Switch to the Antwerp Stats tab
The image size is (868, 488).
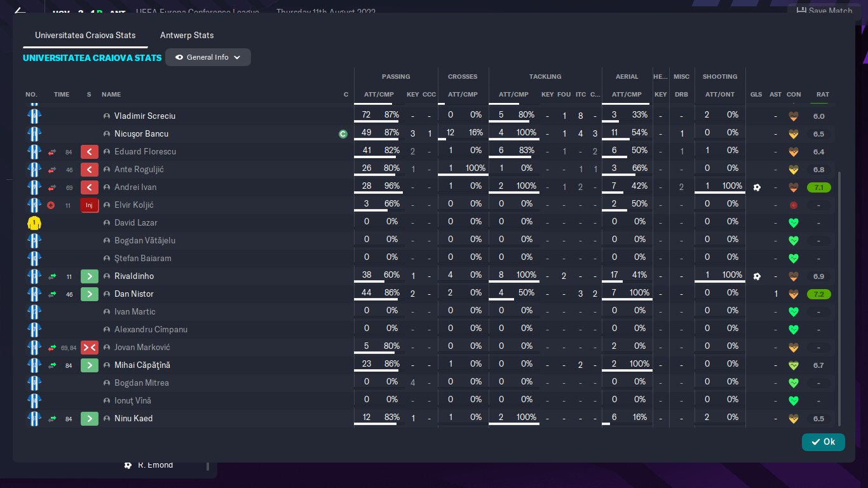187,35
